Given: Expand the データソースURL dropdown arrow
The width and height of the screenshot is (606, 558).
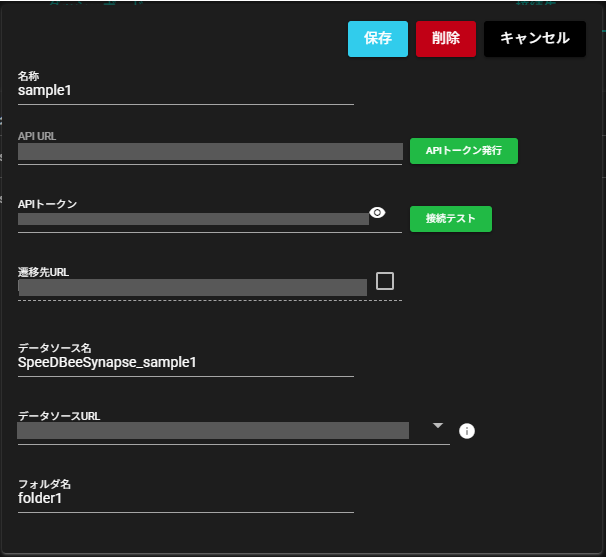Looking at the screenshot, I should [437, 425].
